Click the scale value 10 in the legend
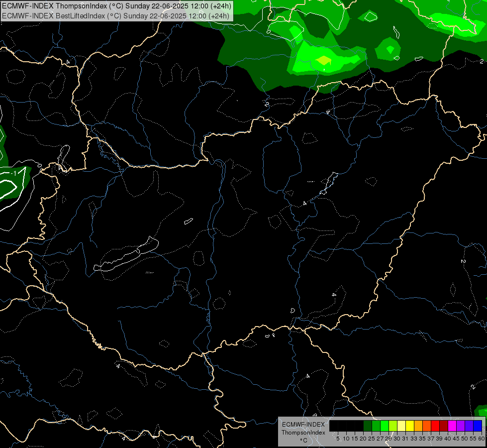Image resolution: width=487 pixels, height=448 pixels. 346,439
